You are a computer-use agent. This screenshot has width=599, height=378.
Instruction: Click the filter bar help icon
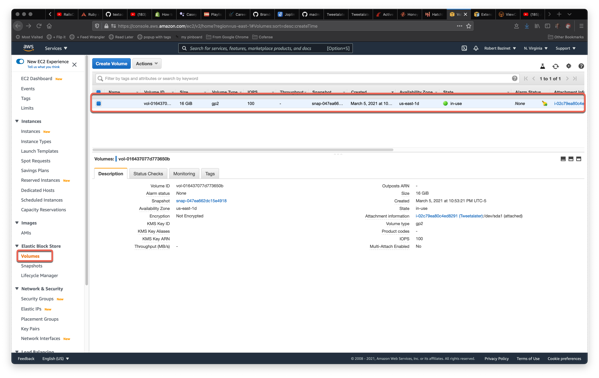tap(515, 78)
